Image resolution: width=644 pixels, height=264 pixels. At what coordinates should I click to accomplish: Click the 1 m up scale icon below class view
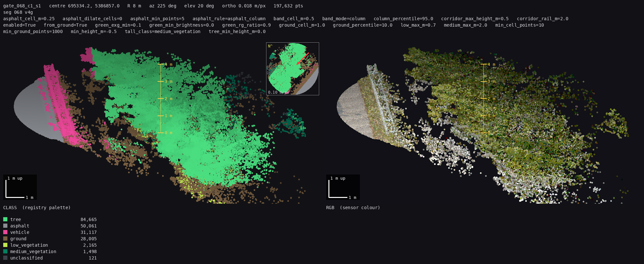pos(20,187)
